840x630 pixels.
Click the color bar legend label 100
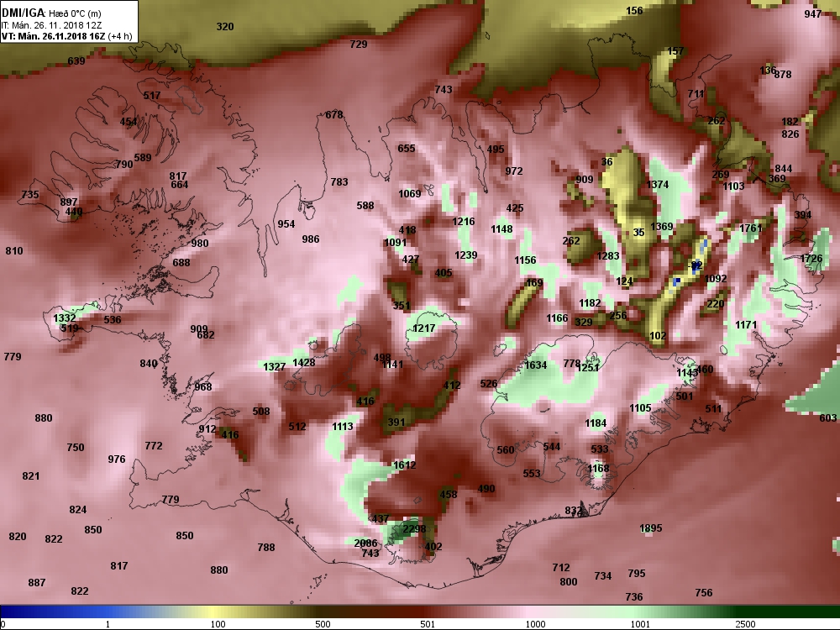point(218,624)
